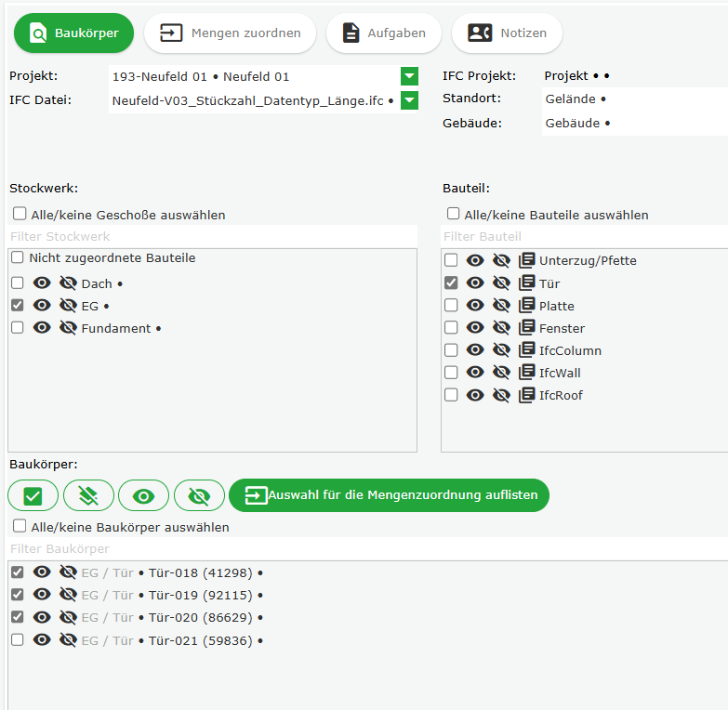Show the IfcRoof component with eye icon
The image size is (728, 710).
click(x=475, y=395)
